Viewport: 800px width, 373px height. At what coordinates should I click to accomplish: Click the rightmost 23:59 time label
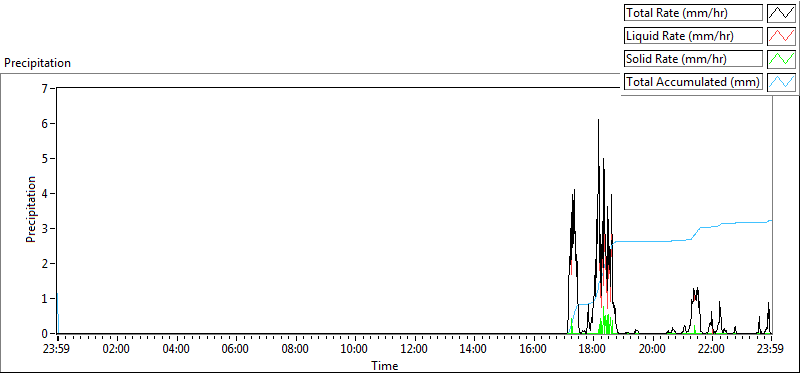[x=770, y=350]
